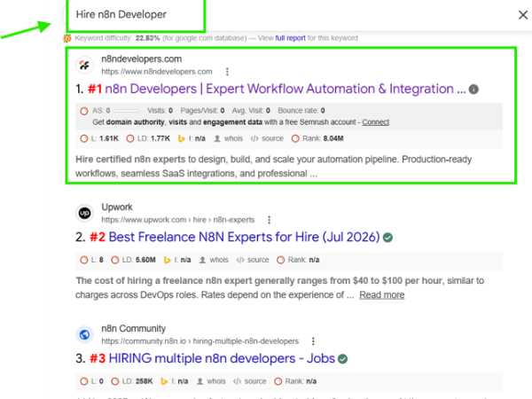Click the Upwork favicon
Image resolution: width=532 pixels, height=399 pixels.
click(84, 213)
